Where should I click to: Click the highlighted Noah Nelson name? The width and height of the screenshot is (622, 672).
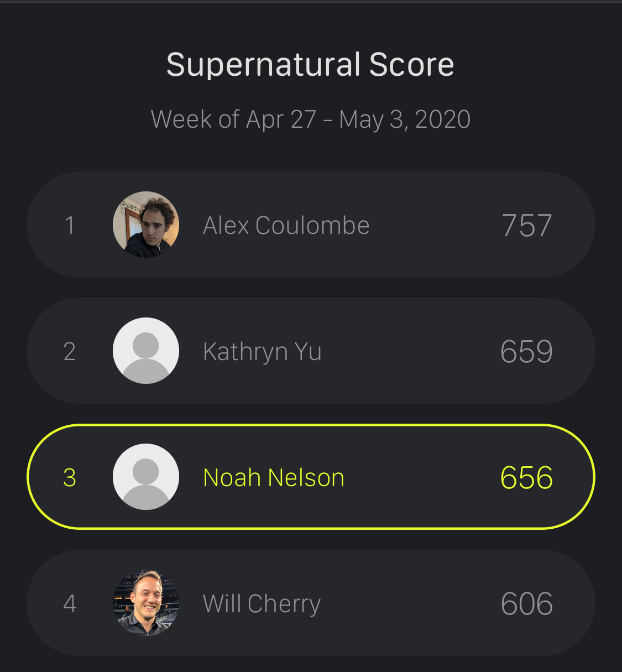(274, 478)
